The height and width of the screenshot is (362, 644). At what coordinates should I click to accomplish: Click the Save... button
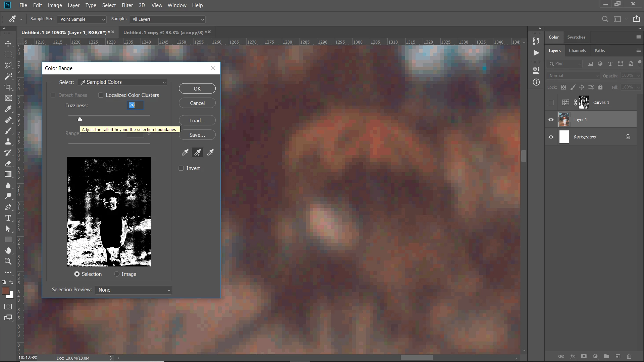pos(197,135)
